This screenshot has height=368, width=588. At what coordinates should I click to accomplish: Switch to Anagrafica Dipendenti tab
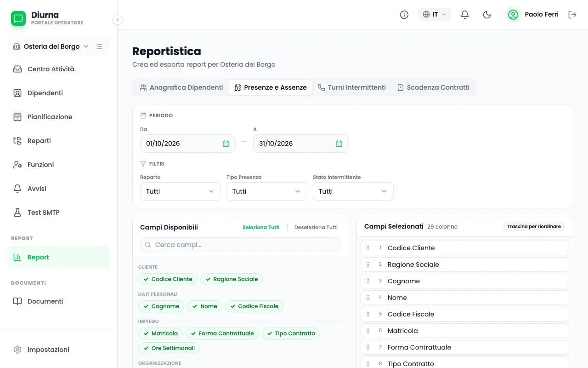181,87
